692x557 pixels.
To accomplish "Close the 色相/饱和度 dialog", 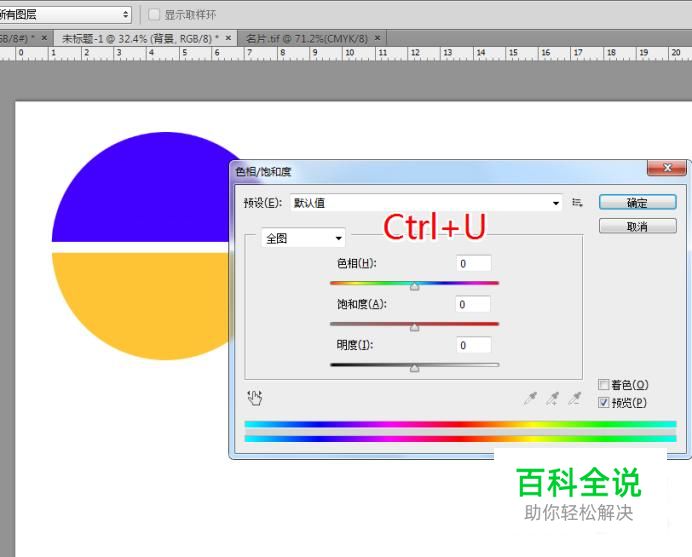I will click(667, 168).
